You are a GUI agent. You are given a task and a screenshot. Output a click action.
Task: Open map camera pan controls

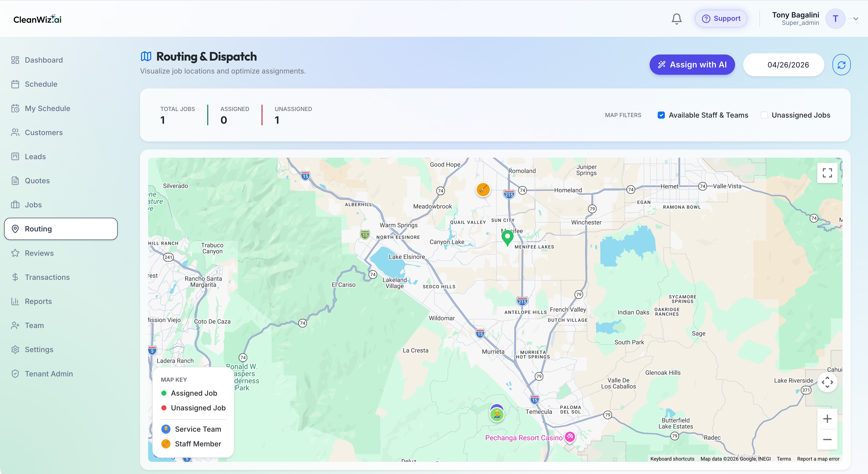pyautogui.click(x=827, y=382)
